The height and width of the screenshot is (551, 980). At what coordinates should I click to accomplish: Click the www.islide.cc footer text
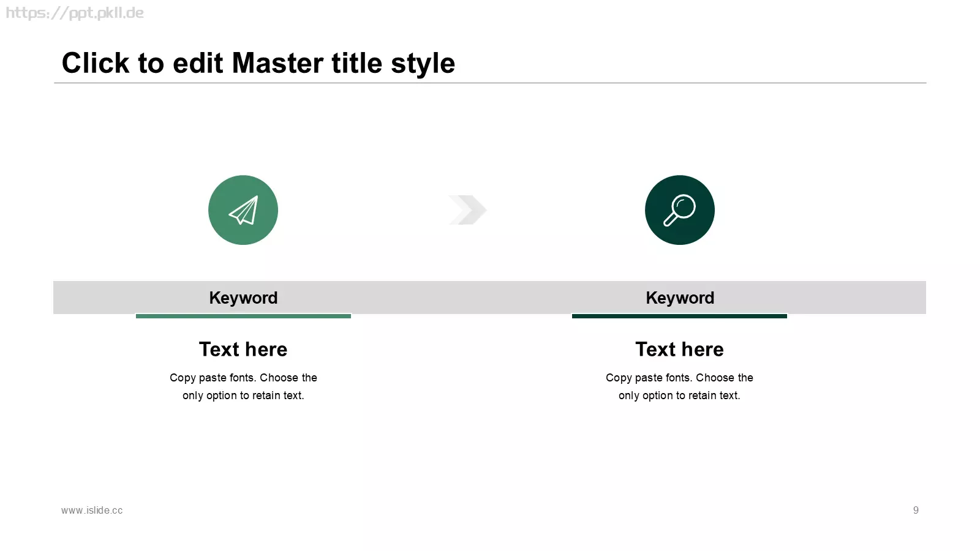[92, 510]
